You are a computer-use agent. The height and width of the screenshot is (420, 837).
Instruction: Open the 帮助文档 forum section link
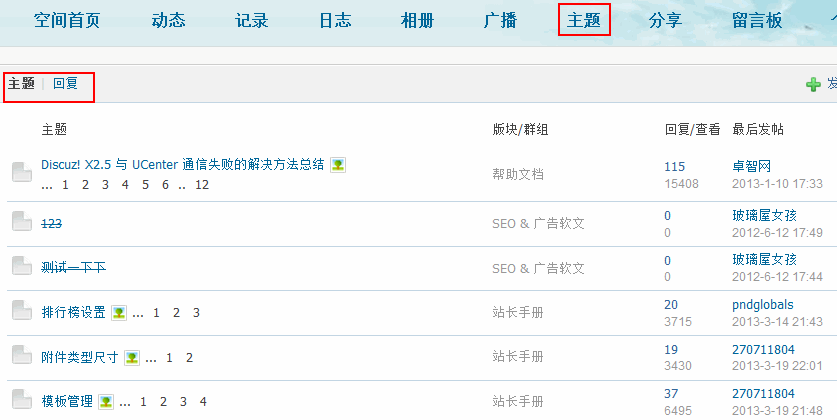click(x=518, y=174)
